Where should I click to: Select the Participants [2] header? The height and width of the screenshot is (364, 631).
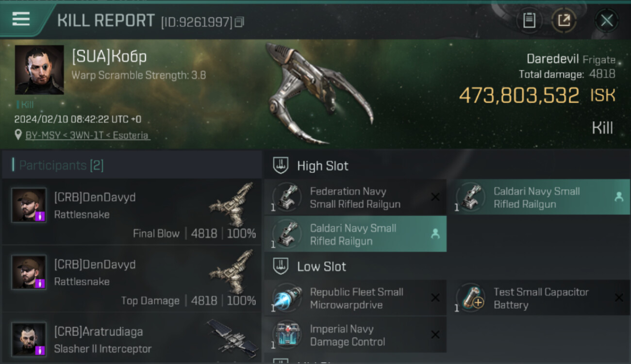pos(61,165)
